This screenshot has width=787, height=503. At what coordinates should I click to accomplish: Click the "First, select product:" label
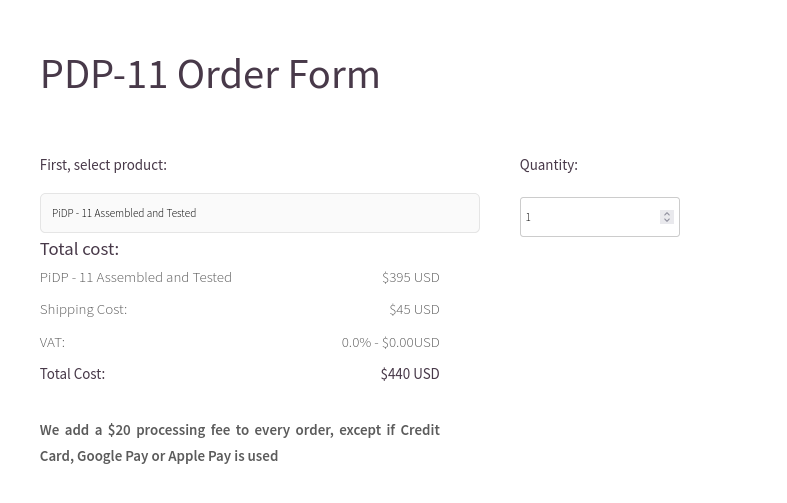103,165
